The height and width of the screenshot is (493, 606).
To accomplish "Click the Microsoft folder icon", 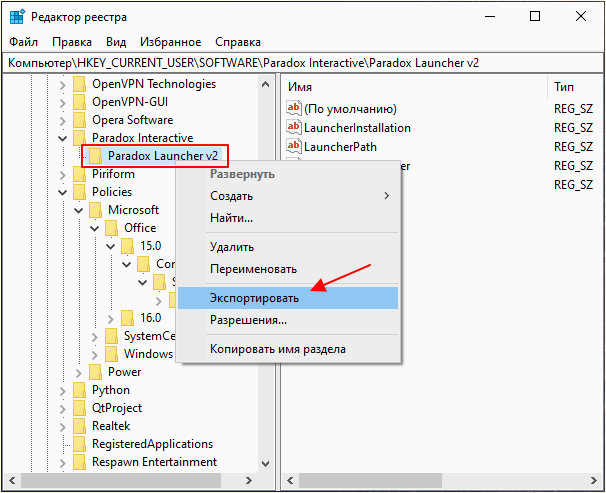I will tap(95, 210).
